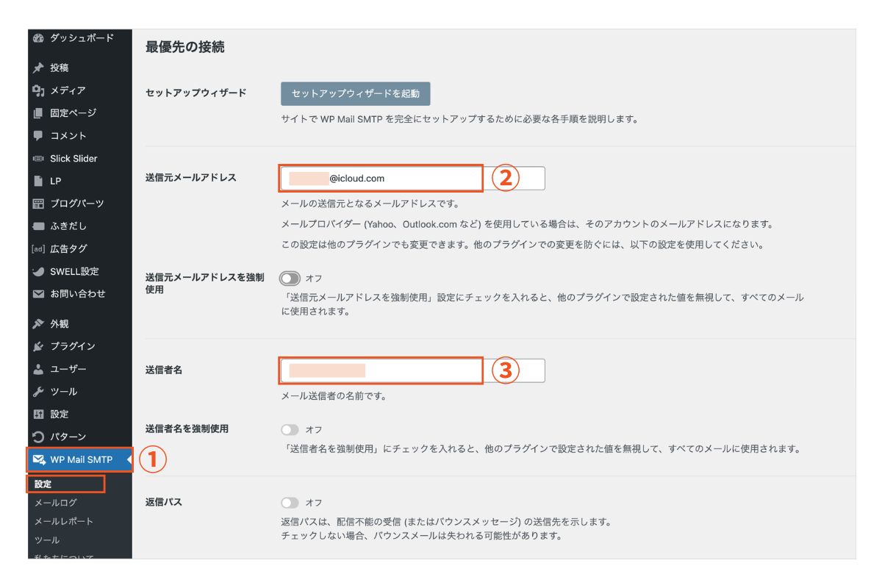Click the Plugins plug icon
Image resolution: width=882 pixels, height=588 pixels.
[39, 346]
